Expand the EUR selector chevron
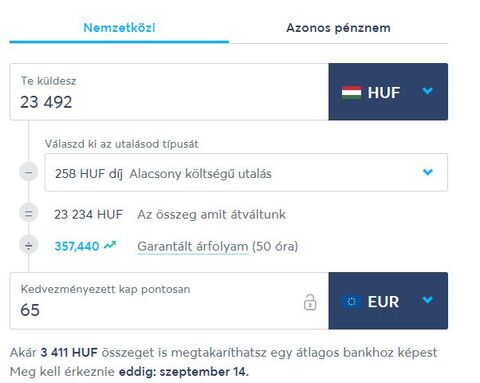Screen dimensions: 480x383 pyautogui.click(x=427, y=300)
